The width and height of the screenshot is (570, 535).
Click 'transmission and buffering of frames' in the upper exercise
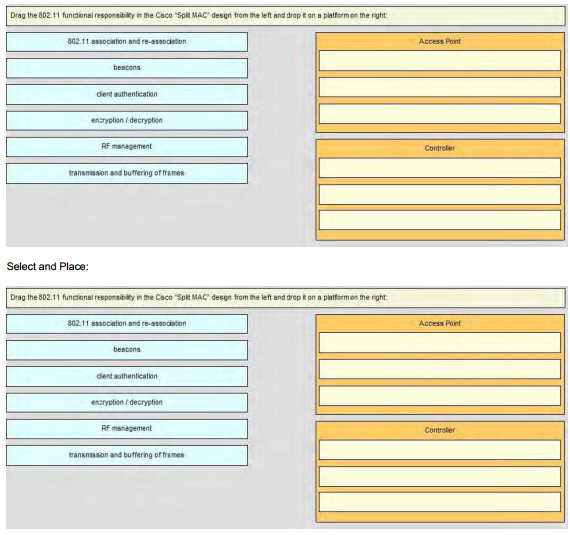tap(127, 173)
